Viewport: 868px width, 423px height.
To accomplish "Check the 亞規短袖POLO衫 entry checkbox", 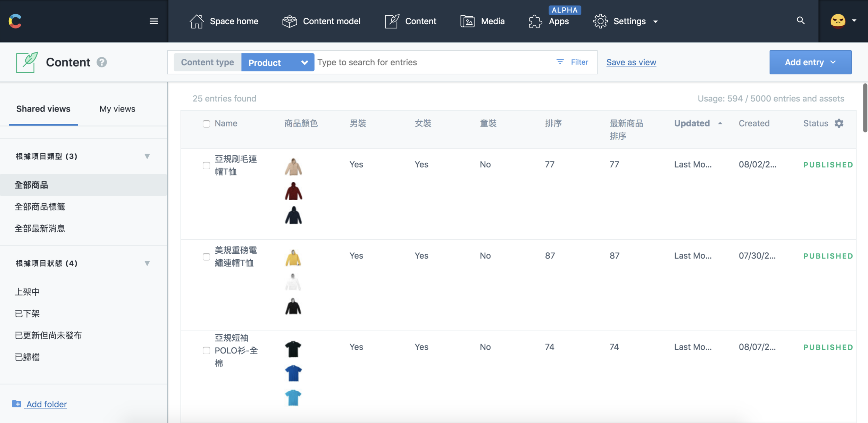I will click(x=206, y=350).
